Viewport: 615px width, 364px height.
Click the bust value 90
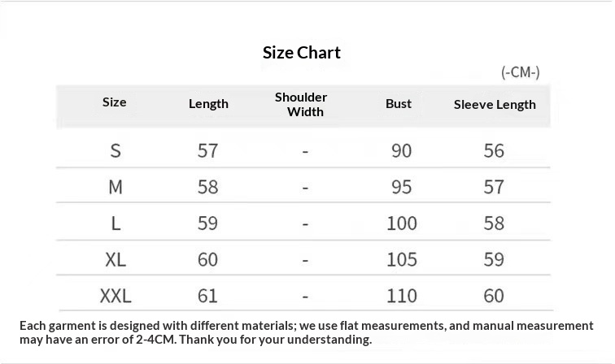click(x=401, y=150)
